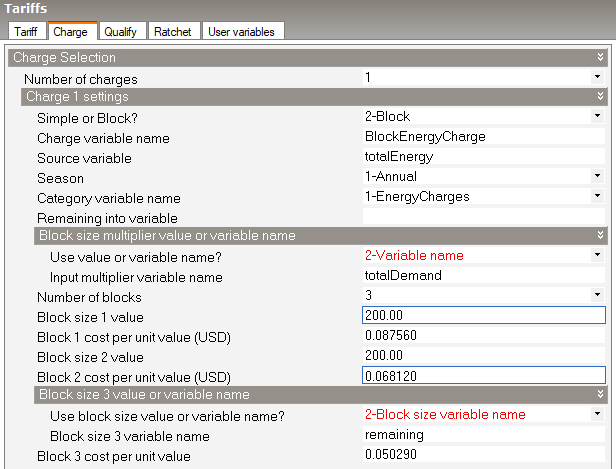
Task: Open the Number of charges dropdown
Action: point(597,77)
